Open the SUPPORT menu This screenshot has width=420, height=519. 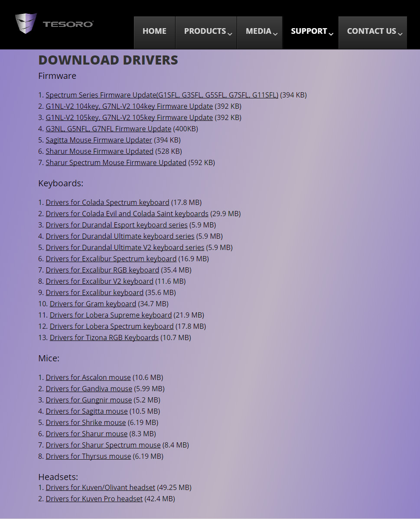click(310, 32)
